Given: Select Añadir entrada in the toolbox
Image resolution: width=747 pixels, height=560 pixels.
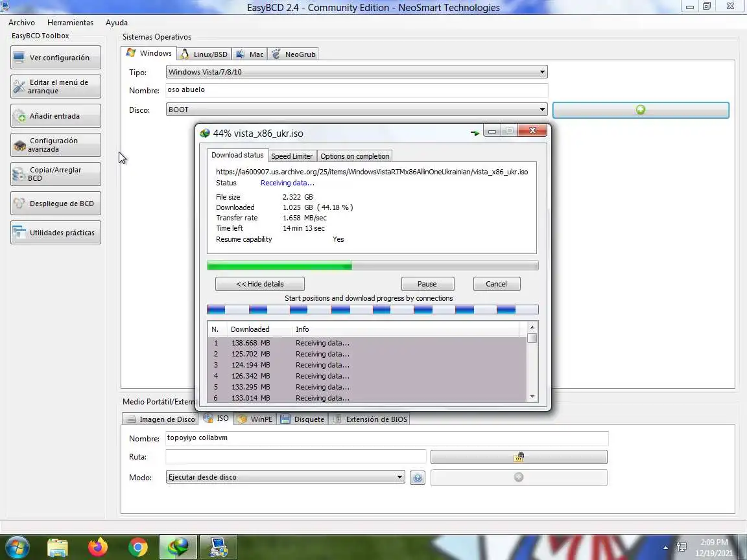Looking at the screenshot, I should pos(56,116).
